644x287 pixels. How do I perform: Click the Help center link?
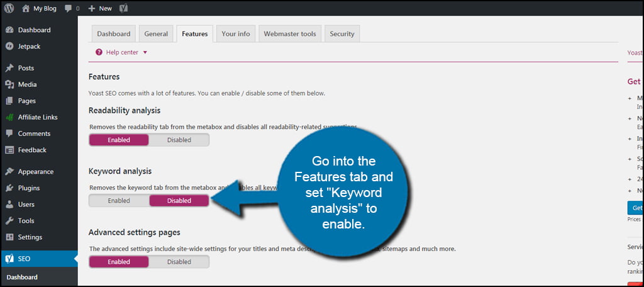(x=122, y=52)
